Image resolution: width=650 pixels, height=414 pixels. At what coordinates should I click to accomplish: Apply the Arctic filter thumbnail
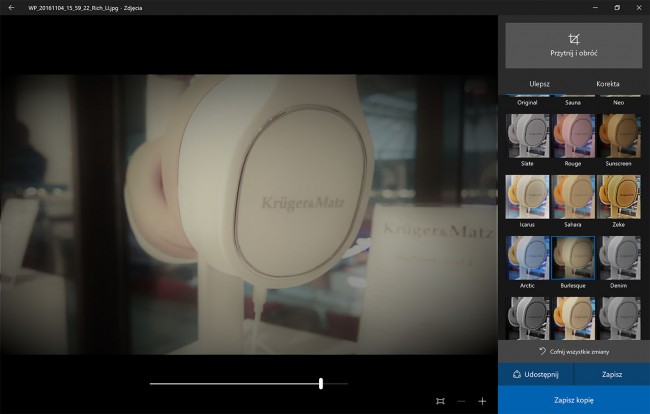coord(527,258)
